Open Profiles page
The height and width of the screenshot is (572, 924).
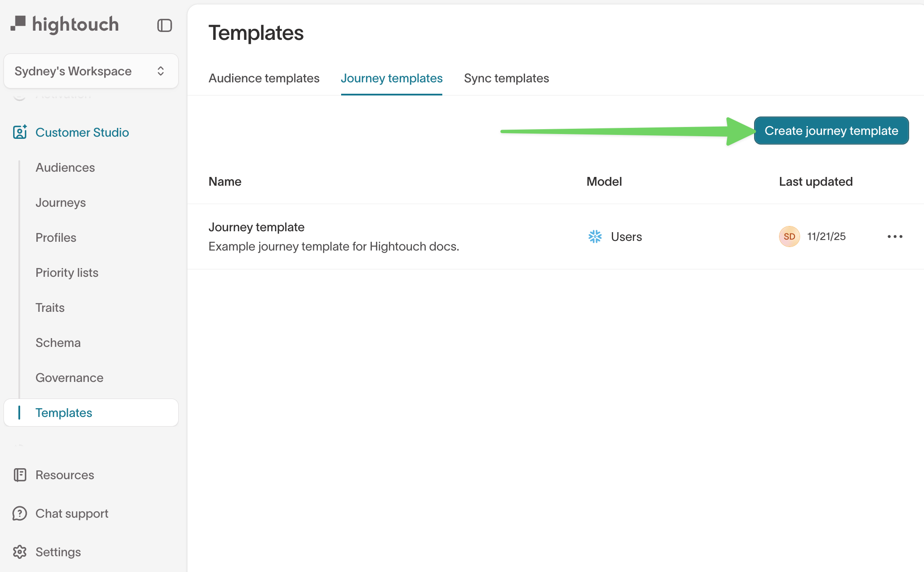(56, 237)
